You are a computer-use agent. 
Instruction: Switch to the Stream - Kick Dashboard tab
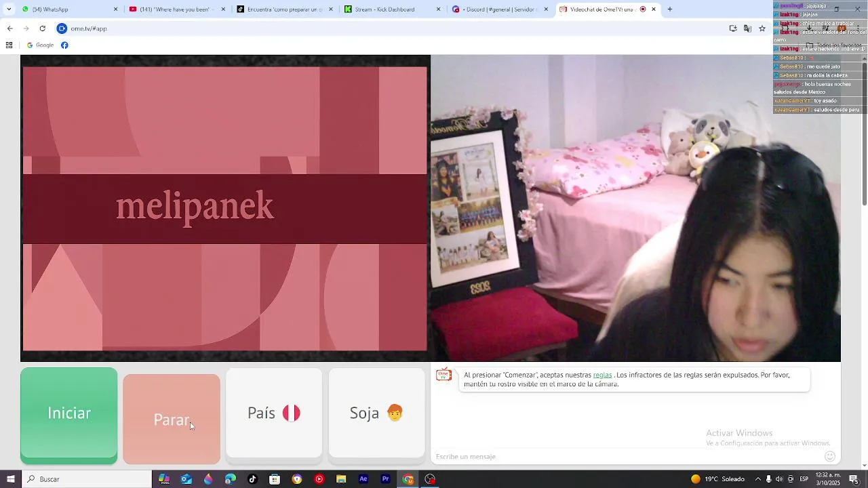392,9
